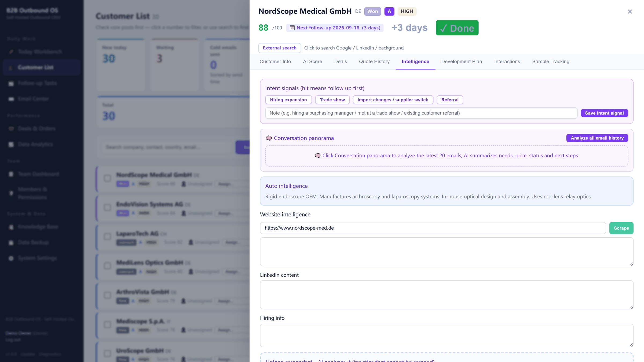644x362 pixels.
Task: Open External search
Action: [280, 48]
